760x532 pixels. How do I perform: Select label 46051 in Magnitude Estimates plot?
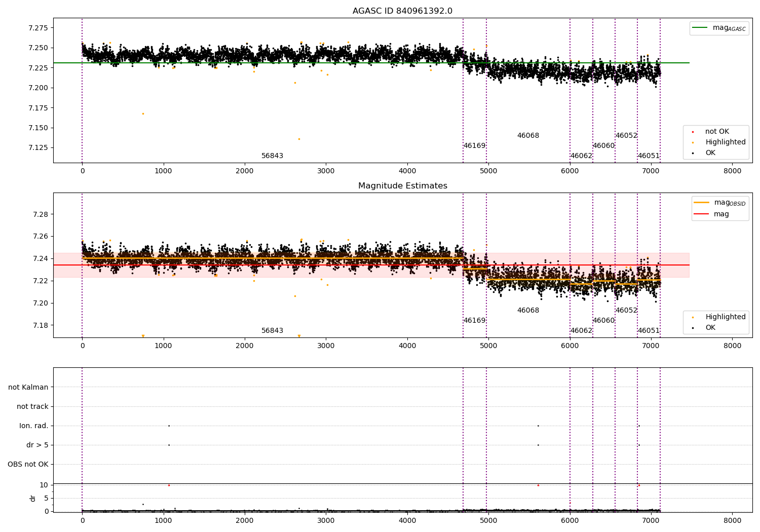coord(649,331)
